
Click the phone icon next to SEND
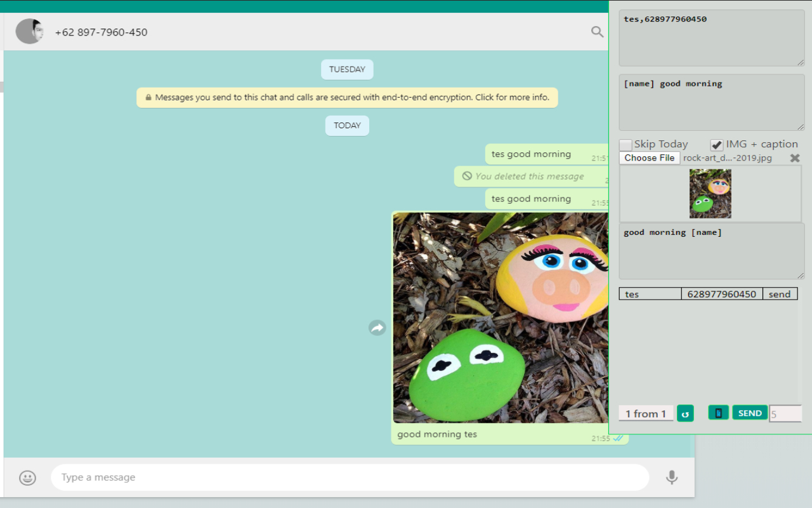coord(718,413)
